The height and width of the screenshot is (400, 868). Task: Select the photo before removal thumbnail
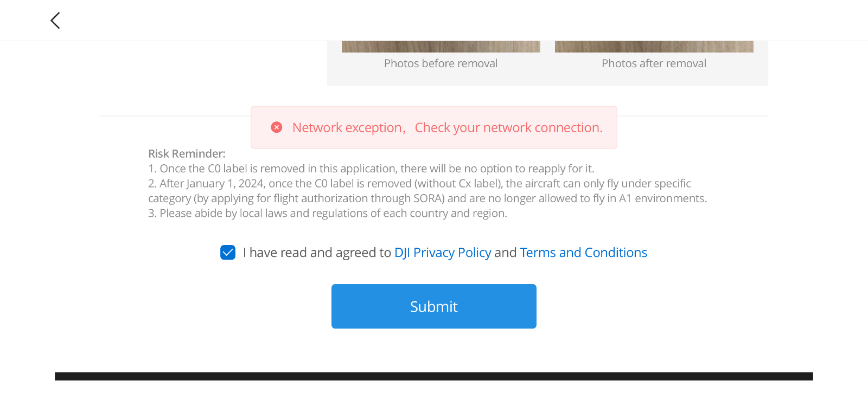click(441, 47)
